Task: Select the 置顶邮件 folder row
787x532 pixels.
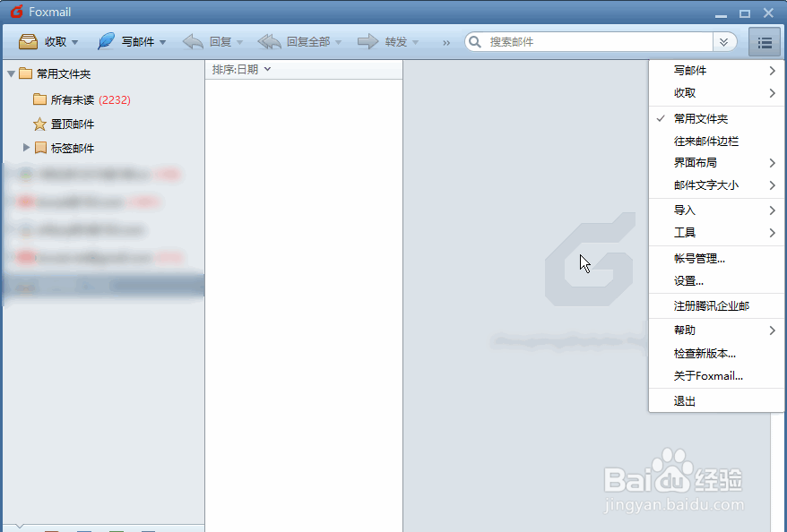Action: [104, 124]
